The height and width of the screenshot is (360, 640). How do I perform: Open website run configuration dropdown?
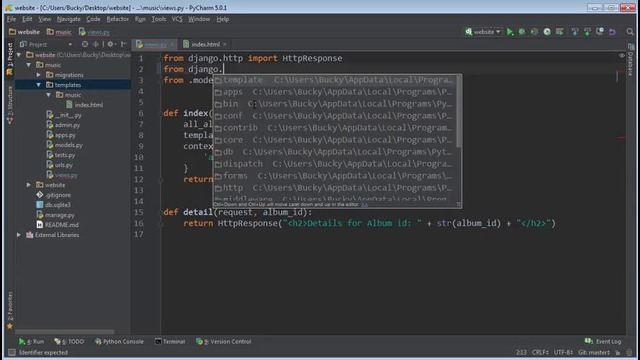tap(483, 32)
